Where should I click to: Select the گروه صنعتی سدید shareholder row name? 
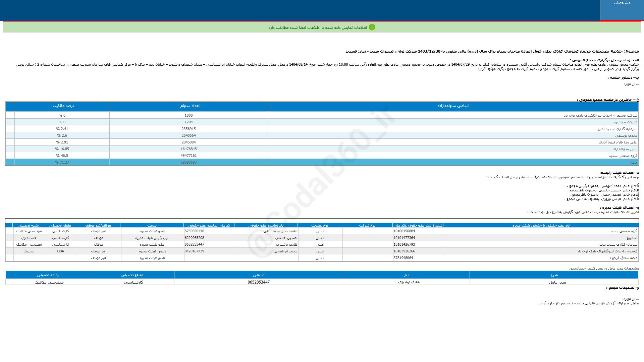point(623,156)
